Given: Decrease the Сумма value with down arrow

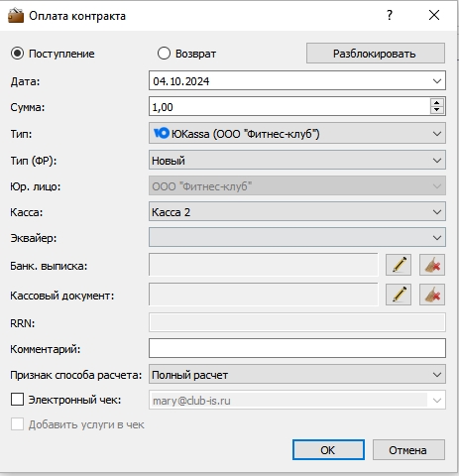Looking at the screenshot, I should 437,110.
